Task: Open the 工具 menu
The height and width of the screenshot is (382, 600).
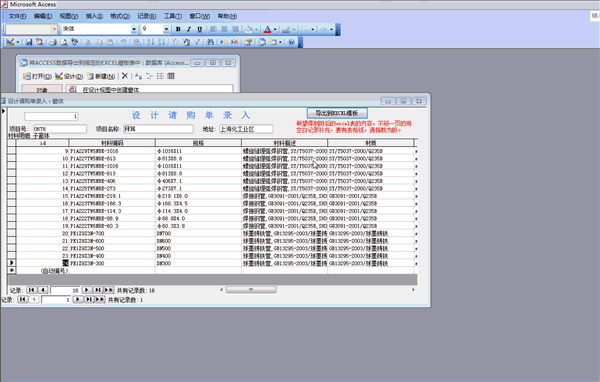Action: click(x=173, y=16)
